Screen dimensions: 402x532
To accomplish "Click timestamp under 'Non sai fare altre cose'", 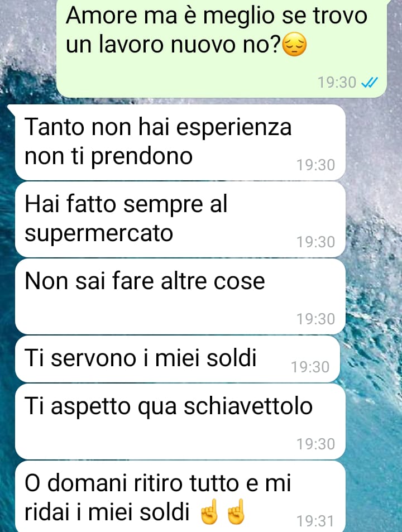I will (x=316, y=319).
